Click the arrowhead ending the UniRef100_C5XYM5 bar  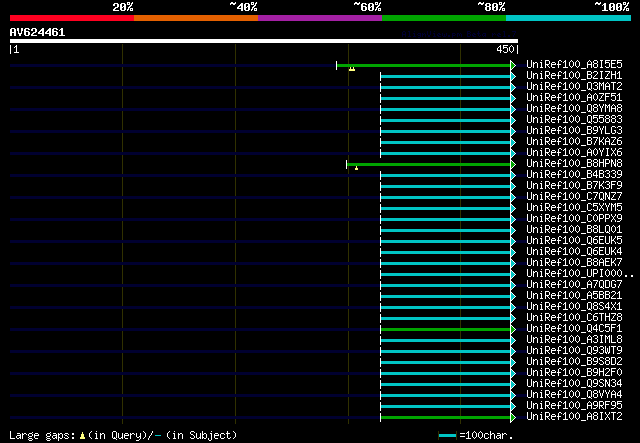pyautogui.click(x=513, y=208)
